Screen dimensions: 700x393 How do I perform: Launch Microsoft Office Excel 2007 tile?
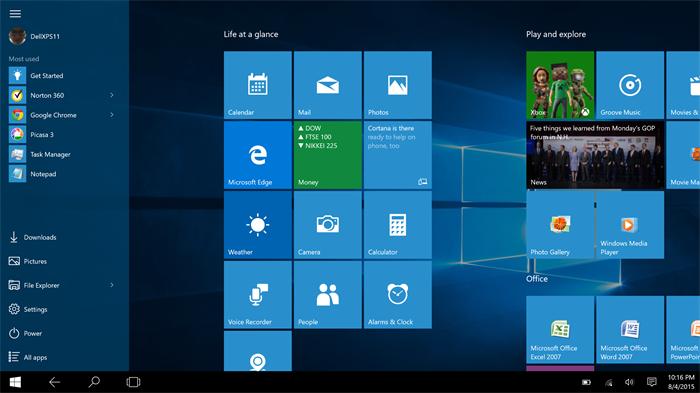560,330
